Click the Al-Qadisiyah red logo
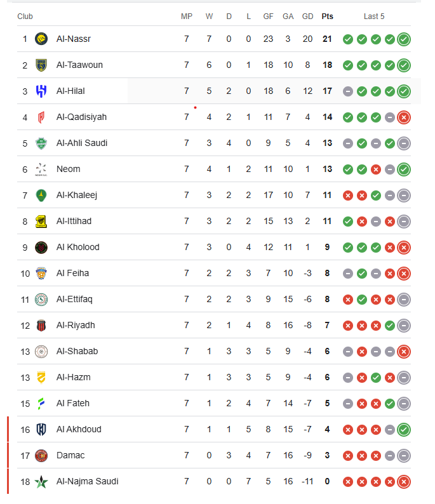Image resolution: width=435 pixels, height=504 pixels. 41,117
